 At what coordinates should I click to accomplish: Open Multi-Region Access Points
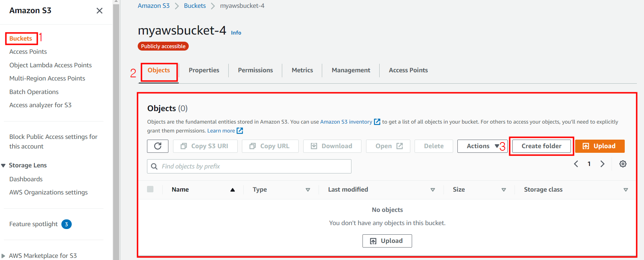point(47,78)
